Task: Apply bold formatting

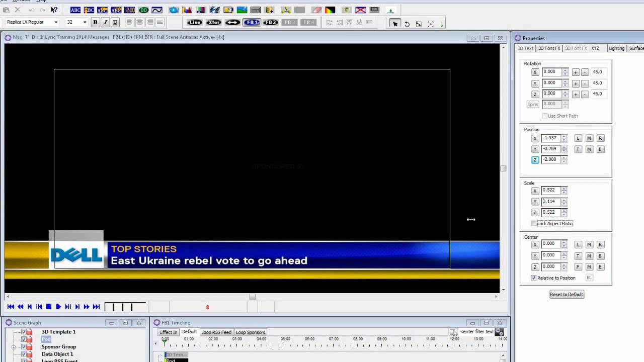Action: click(95, 22)
